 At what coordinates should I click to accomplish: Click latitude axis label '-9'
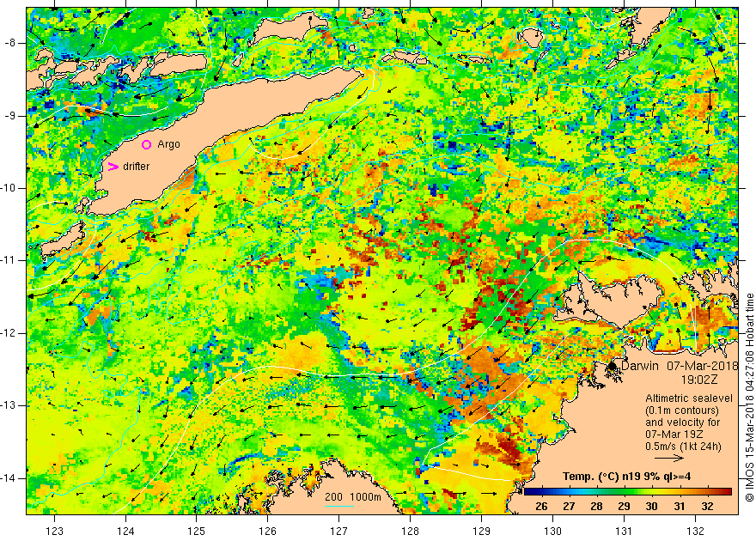pyautogui.click(x=9, y=116)
